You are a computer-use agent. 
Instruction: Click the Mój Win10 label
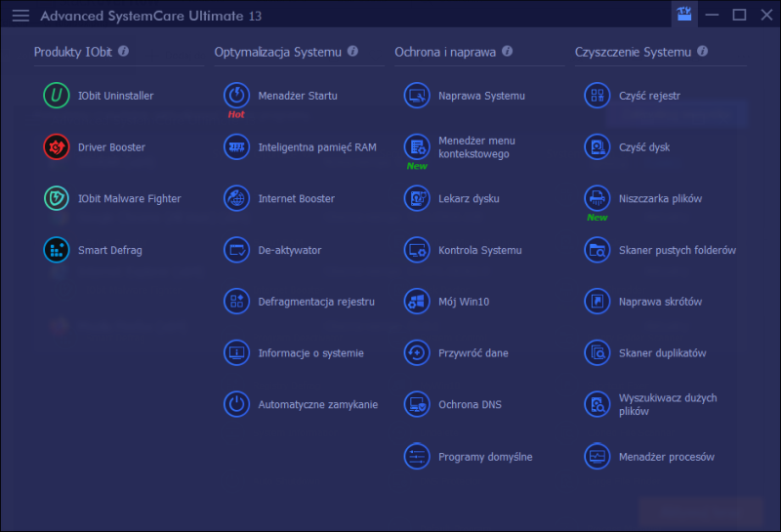(464, 302)
